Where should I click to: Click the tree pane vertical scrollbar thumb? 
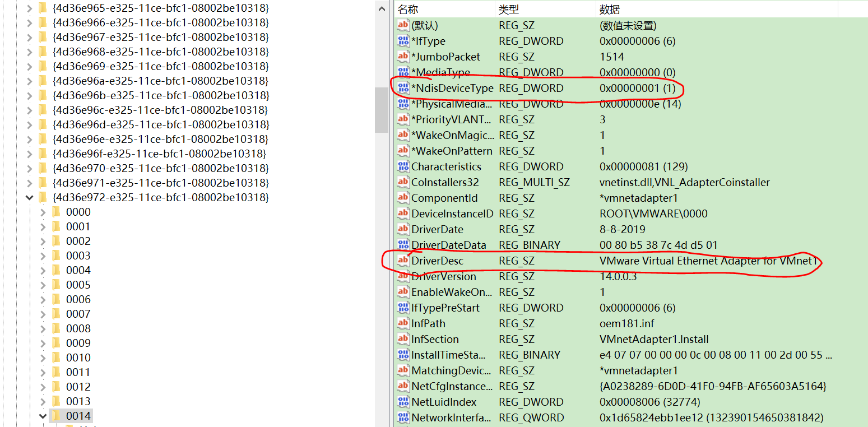click(x=382, y=110)
